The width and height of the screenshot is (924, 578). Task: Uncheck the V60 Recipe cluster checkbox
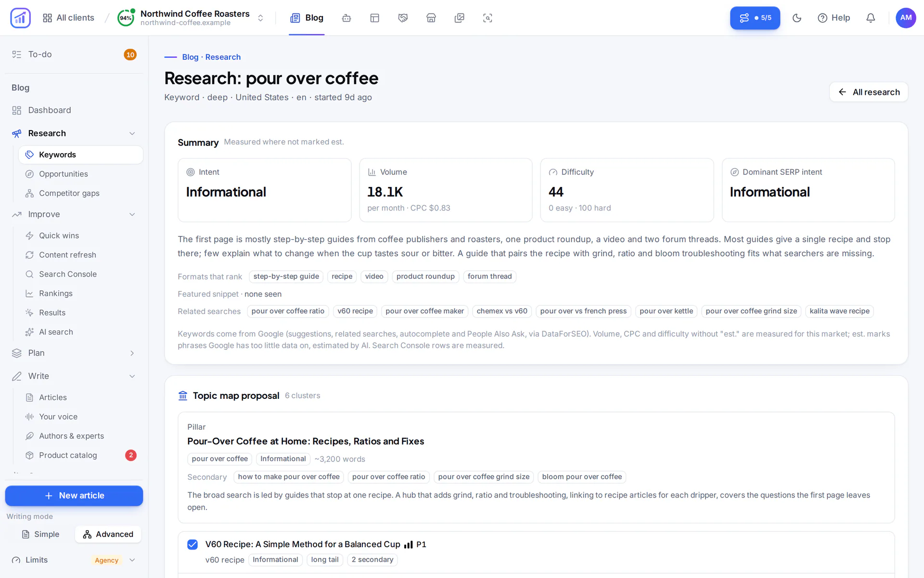(192, 544)
